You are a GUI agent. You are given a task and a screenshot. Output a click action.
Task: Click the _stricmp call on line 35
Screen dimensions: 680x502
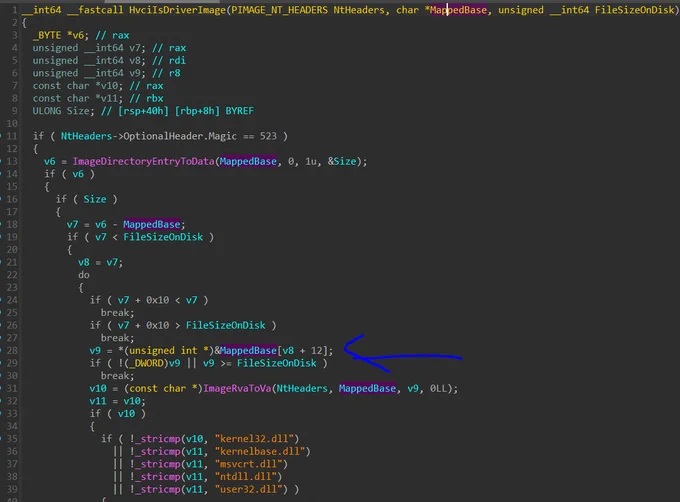click(x=157, y=439)
